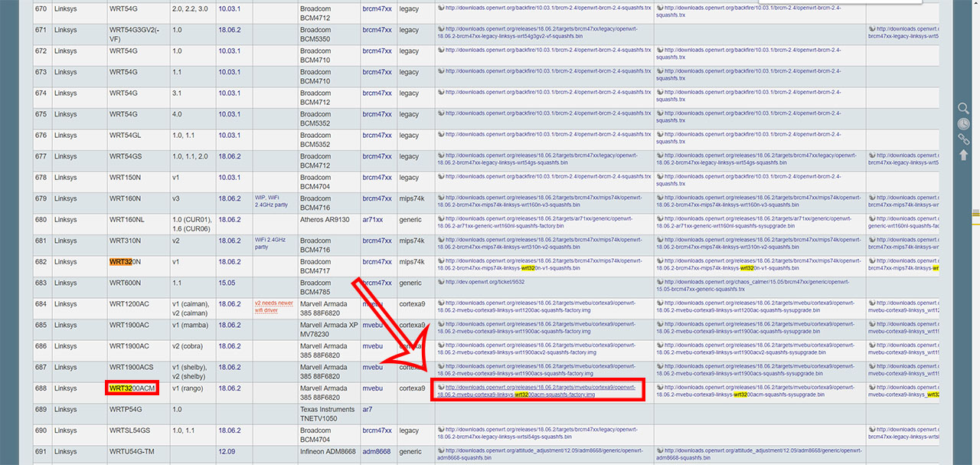This screenshot has height=465, width=980.
Task: Open the WRT160NL squashfs-factory.bin link
Action: [537, 222]
